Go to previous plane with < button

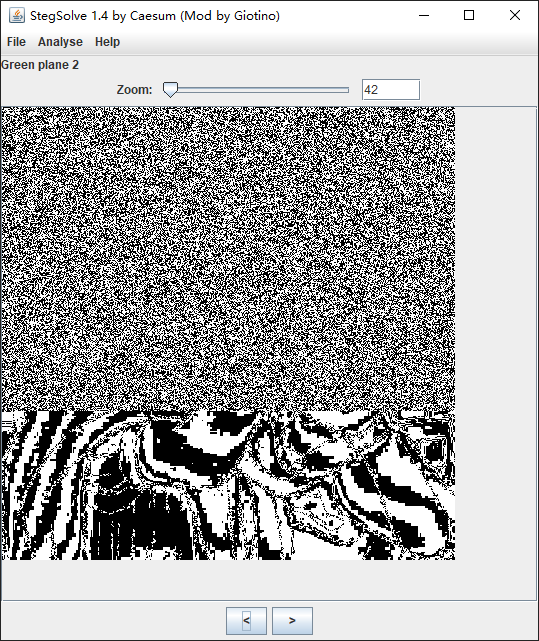[x=247, y=621]
